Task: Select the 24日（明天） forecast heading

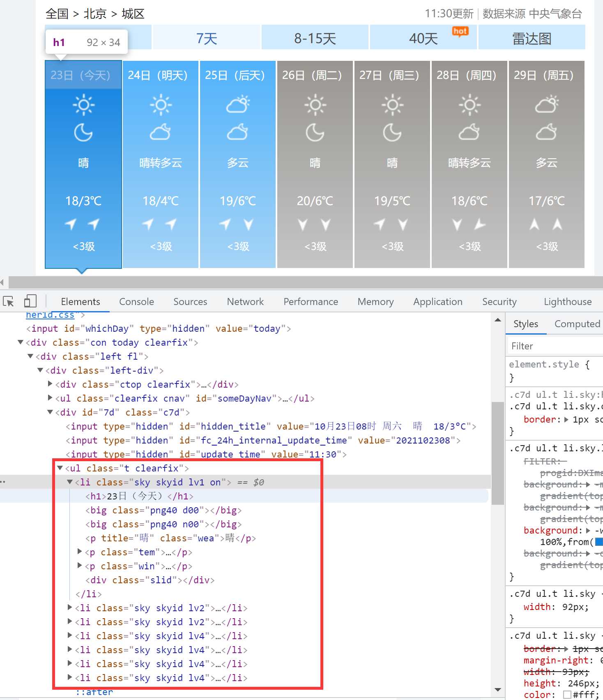Action: point(158,75)
